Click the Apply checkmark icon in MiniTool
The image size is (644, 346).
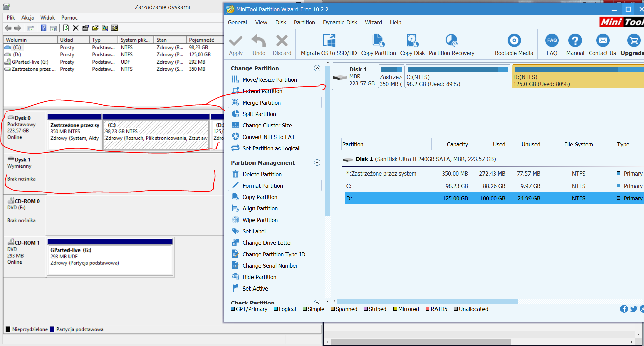[x=236, y=41]
